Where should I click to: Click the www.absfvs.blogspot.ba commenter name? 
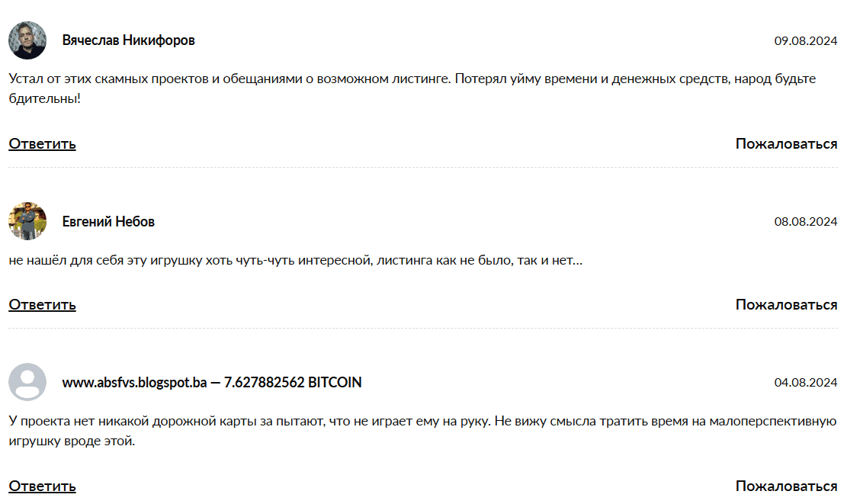[212, 382]
